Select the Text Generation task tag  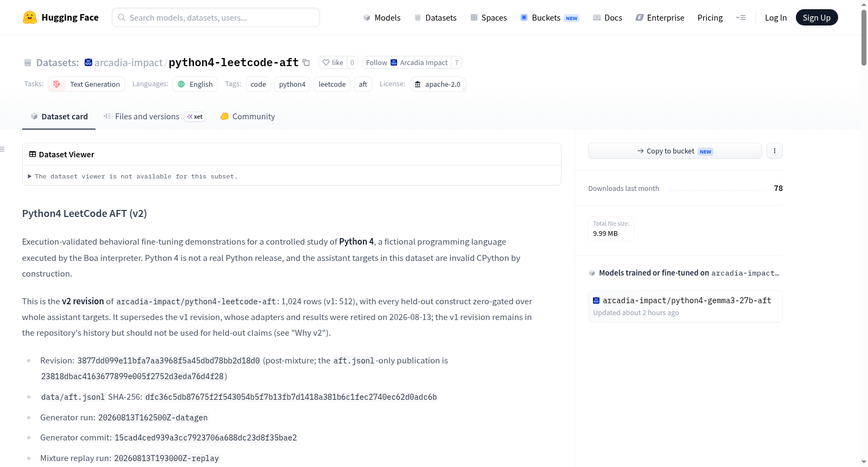[86, 84]
